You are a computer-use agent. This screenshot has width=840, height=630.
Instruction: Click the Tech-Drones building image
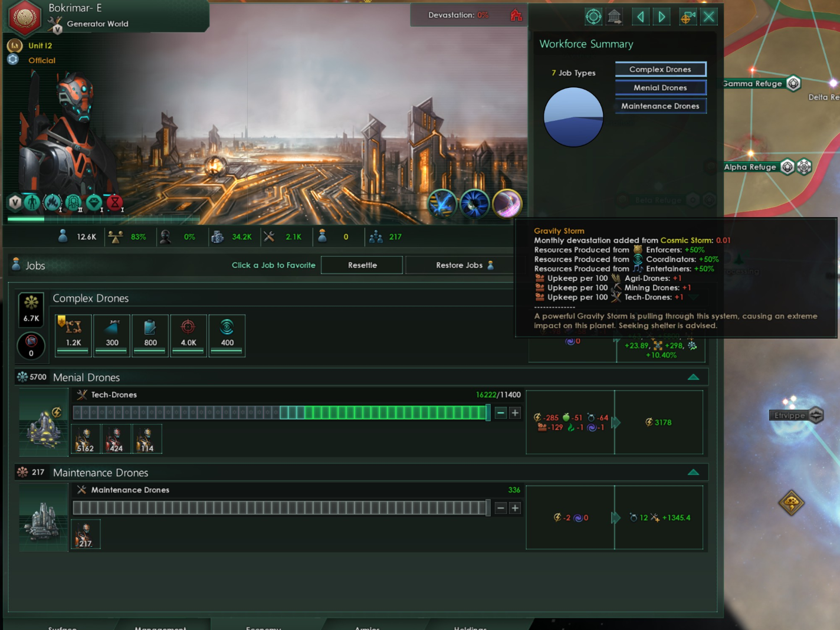44,422
